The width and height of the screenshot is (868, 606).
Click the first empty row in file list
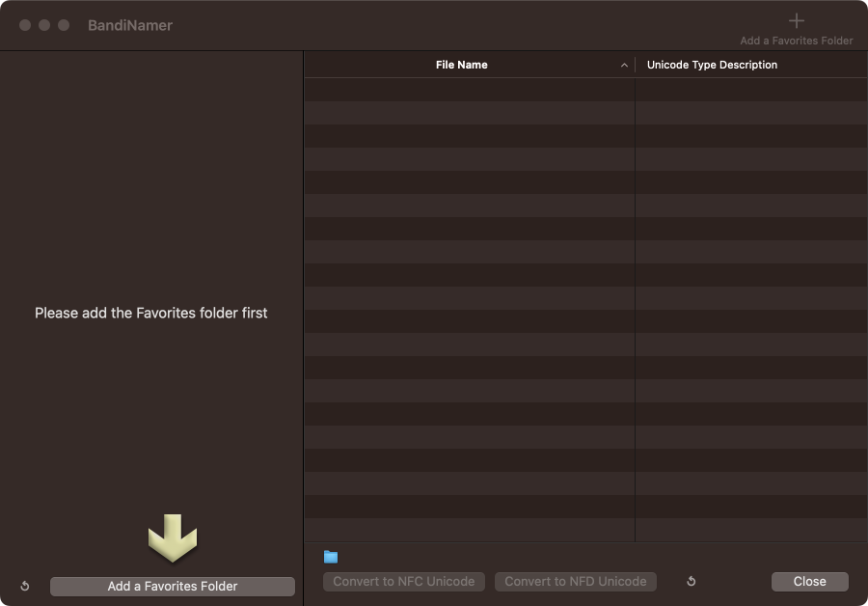click(x=470, y=90)
